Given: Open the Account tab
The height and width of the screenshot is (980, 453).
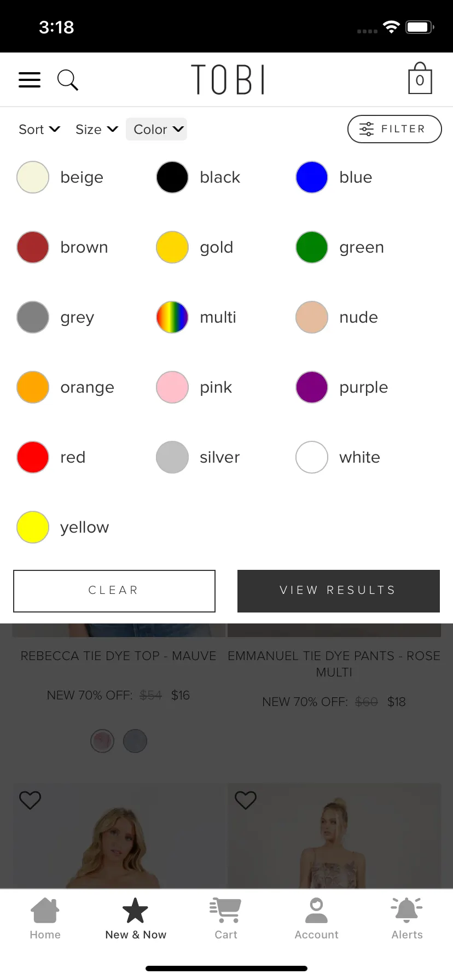Looking at the screenshot, I should click(x=316, y=919).
